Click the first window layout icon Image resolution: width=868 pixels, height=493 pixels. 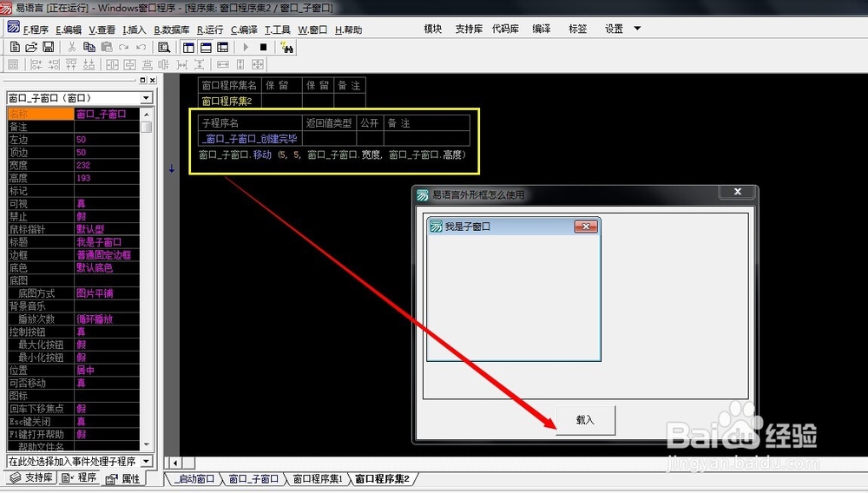click(188, 48)
